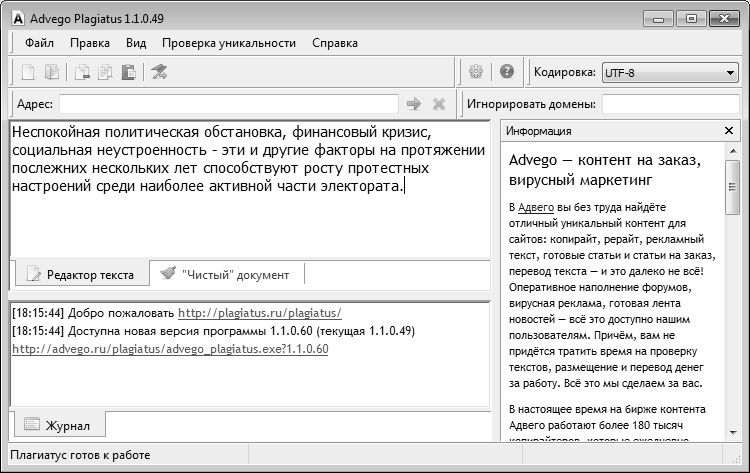The height and width of the screenshot is (473, 750).
Task: Click the uniqueness check toolbar icon
Action: [x=159, y=72]
